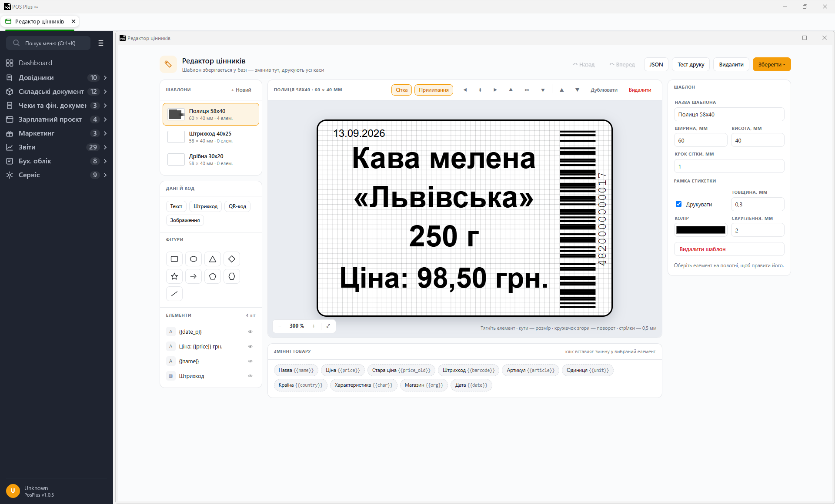Viewport: 835px width, 504px height.
Task: Zoom in the canvas with plus
Action: (x=314, y=326)
